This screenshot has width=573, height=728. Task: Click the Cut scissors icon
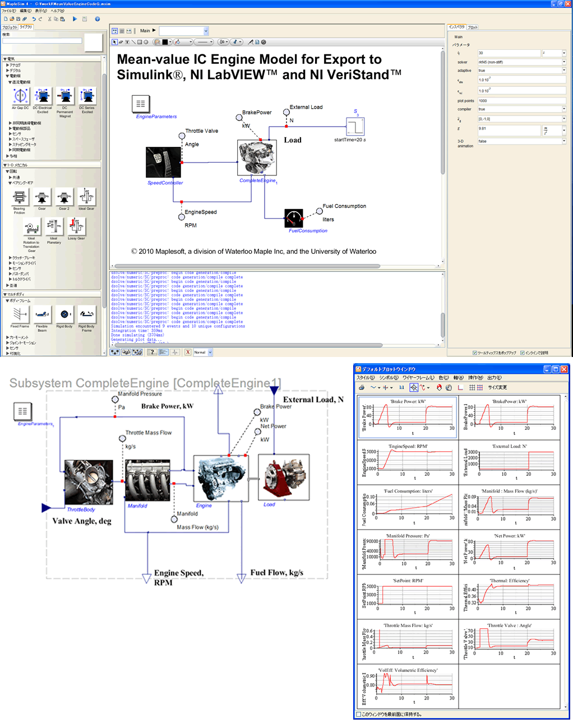pyautogui.click(x=49, y=19)
